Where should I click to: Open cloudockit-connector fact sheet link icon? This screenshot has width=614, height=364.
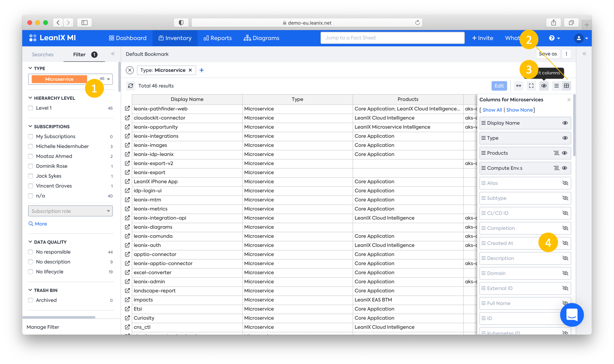127,118
